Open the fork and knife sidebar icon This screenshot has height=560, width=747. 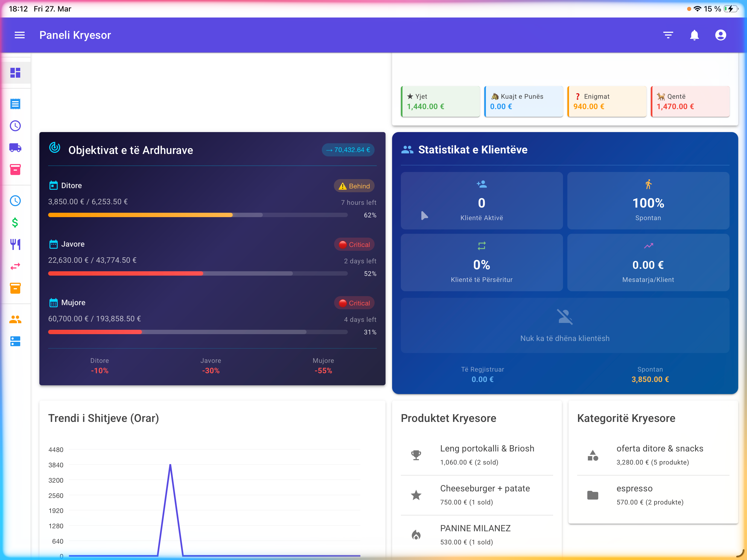(15, 244)
